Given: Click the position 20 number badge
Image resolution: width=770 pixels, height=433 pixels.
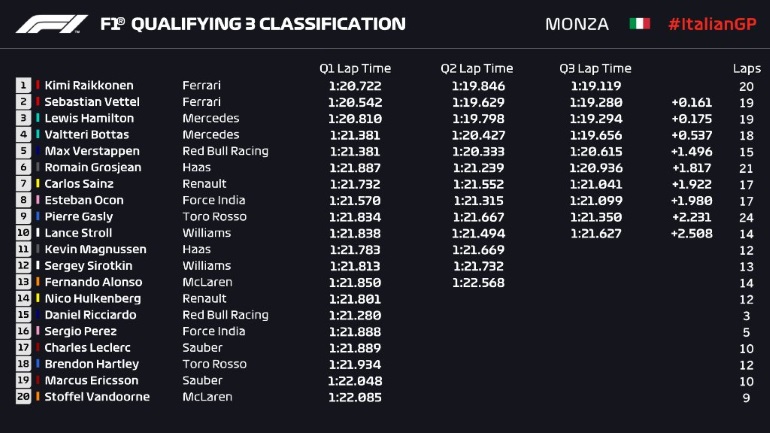Looking at the screenshot, I should point(23,397).
